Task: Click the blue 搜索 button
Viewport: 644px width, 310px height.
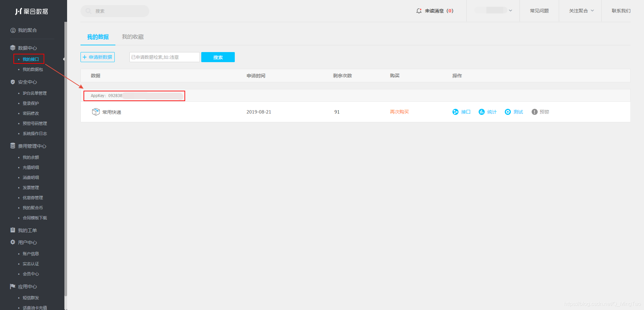Action: coord(218,57)
